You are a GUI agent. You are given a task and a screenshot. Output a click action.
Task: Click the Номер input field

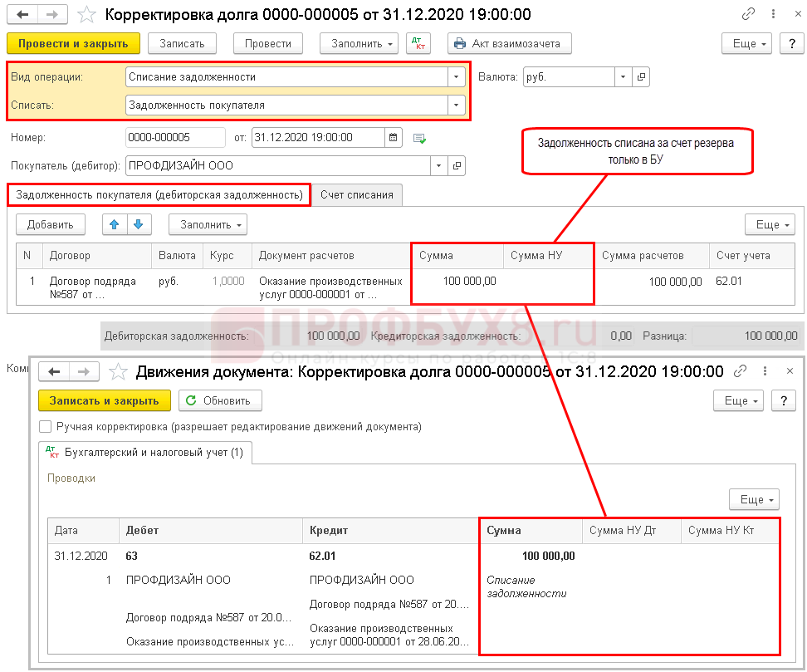pyautogui.click(x=174, y=137)
